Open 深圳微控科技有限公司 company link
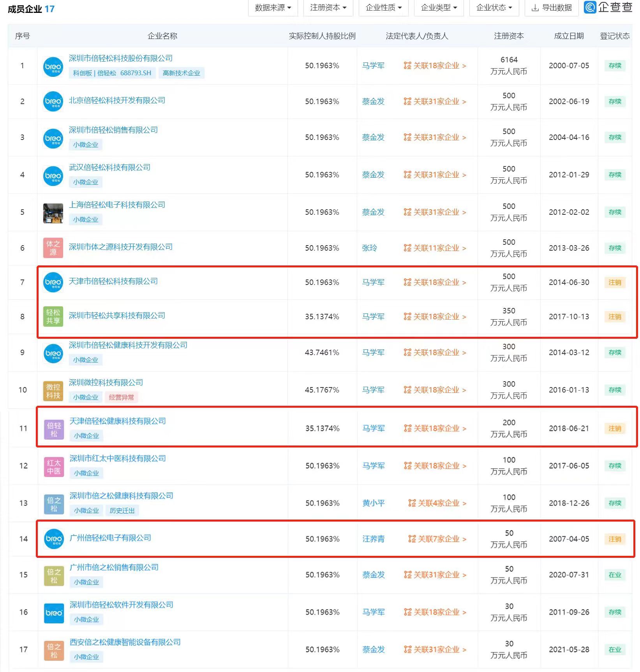 106,383
